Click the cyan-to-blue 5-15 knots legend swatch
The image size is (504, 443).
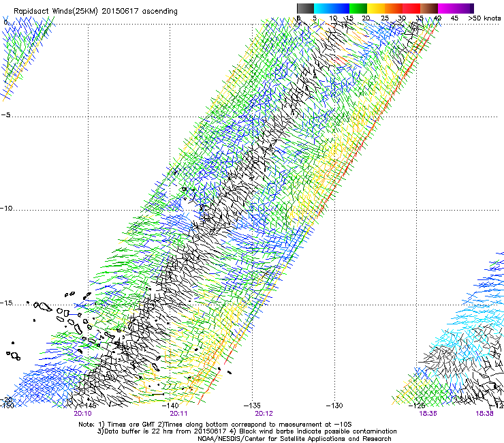tap(332, 8)
